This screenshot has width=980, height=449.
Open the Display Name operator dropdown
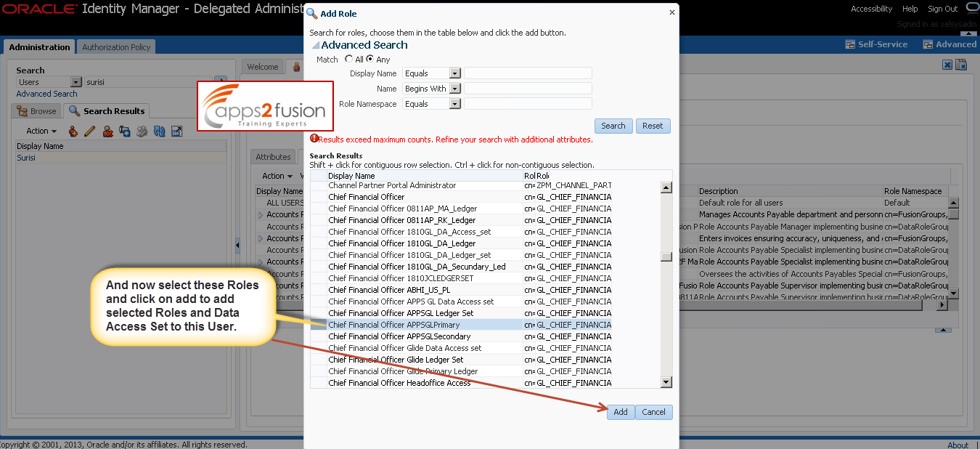pos(455,73)
